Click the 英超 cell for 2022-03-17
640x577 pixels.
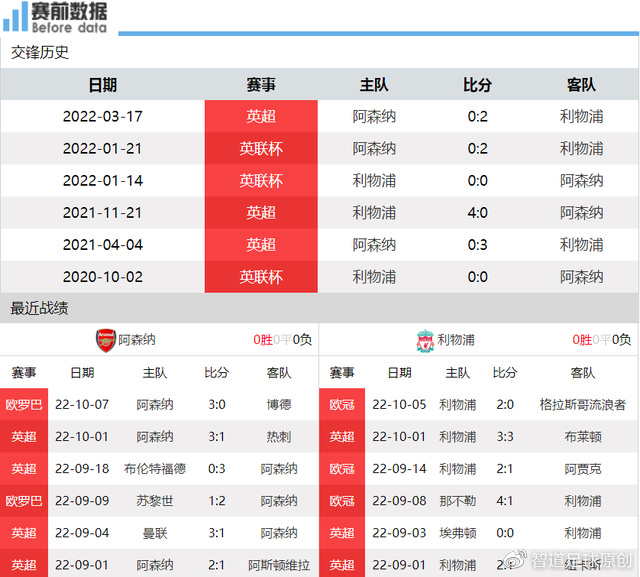(x=261, y=116)
